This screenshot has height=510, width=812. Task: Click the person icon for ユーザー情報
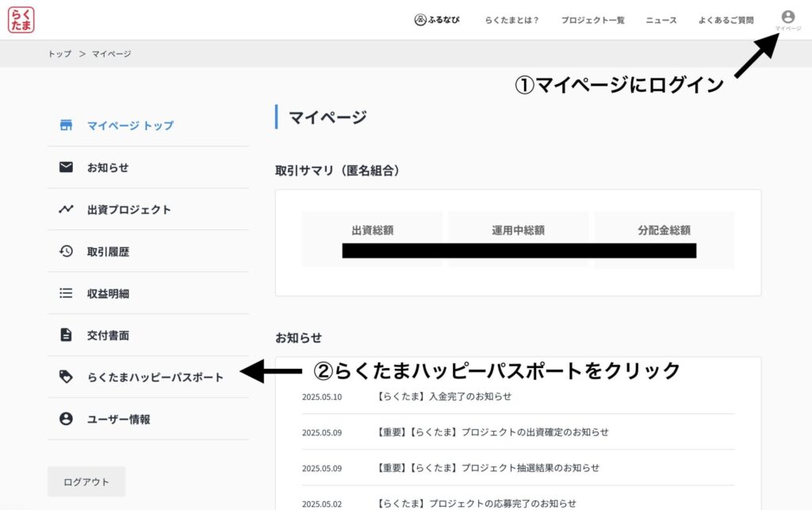tap(66, 419)
